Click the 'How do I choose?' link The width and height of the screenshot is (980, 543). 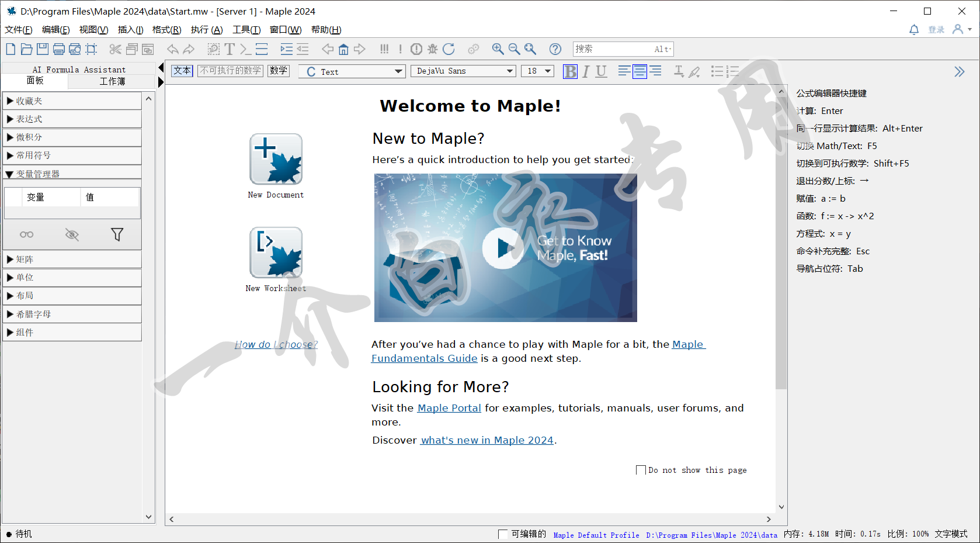point(276,345)
